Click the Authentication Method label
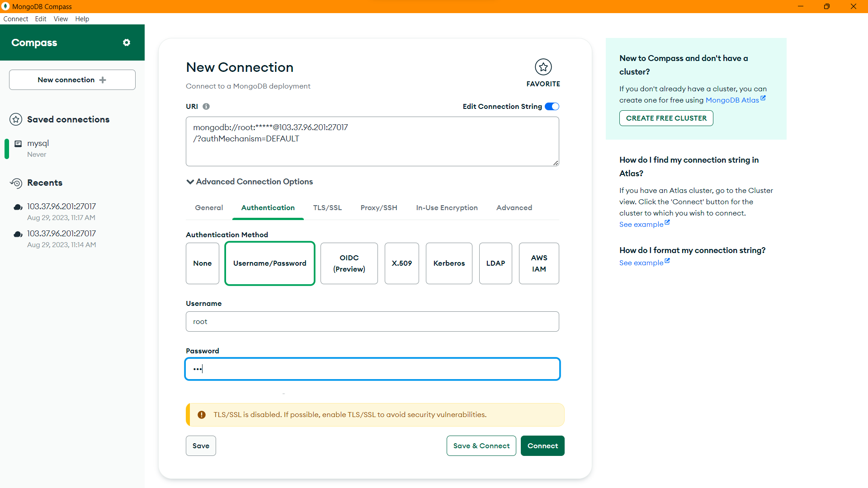The width and height of the screenshot is (868, 488). pos(227,235)
